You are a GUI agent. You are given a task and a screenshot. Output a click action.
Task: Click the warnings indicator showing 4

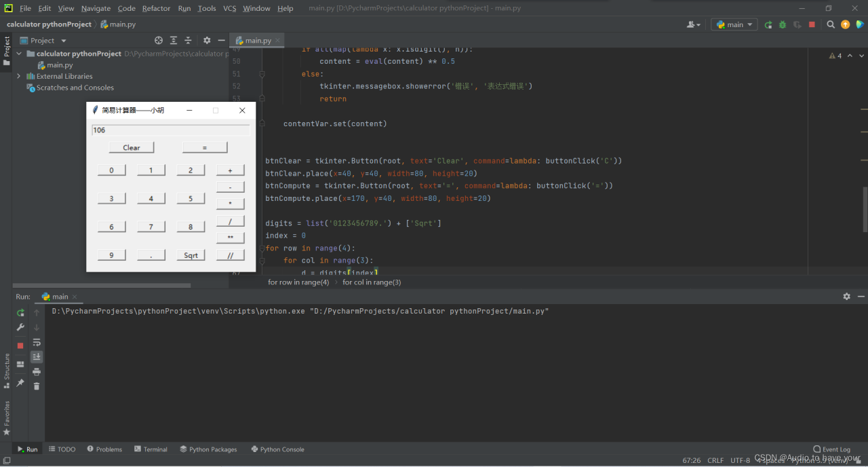click(x=835, y=56)
